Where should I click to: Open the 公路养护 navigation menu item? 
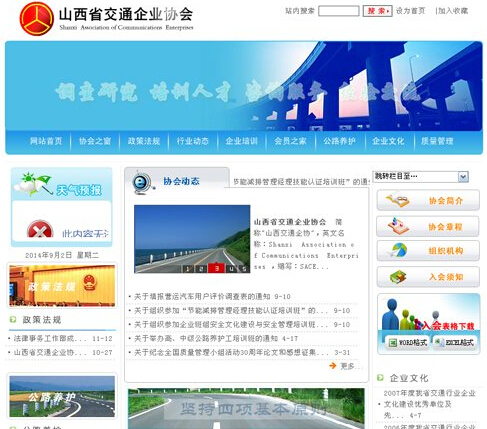(x=339, y=141)
